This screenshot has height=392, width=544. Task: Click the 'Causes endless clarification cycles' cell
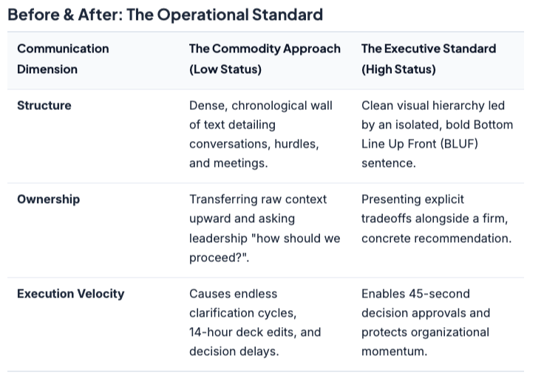255,323
